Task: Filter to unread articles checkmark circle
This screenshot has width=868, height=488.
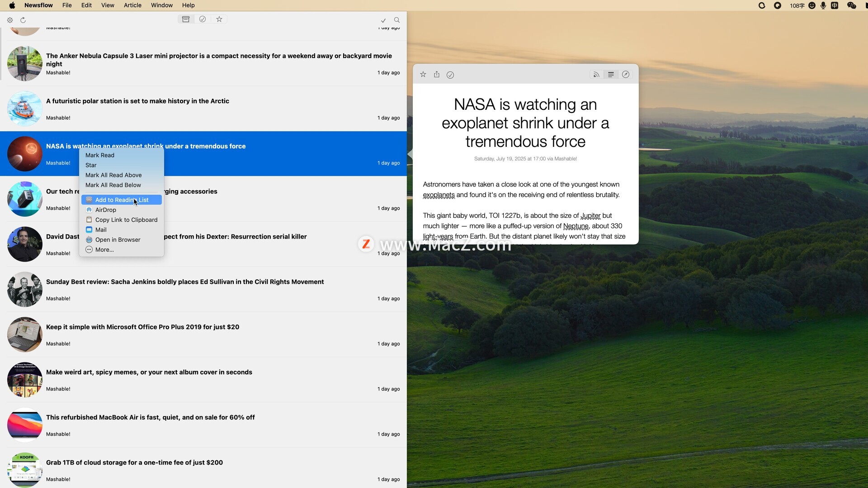Action: tap(203, 19)
